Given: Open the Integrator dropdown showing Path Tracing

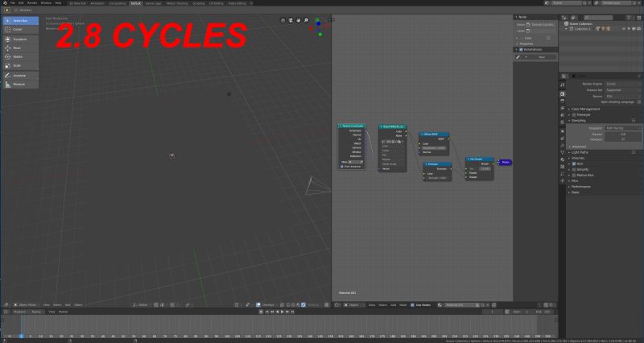Looking at the screenshot, I should [623, 128].
